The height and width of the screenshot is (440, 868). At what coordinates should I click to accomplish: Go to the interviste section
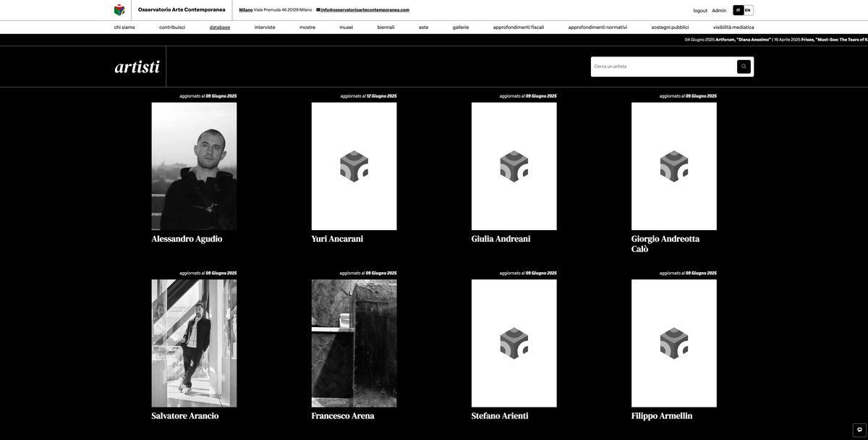tap(265, 27)
